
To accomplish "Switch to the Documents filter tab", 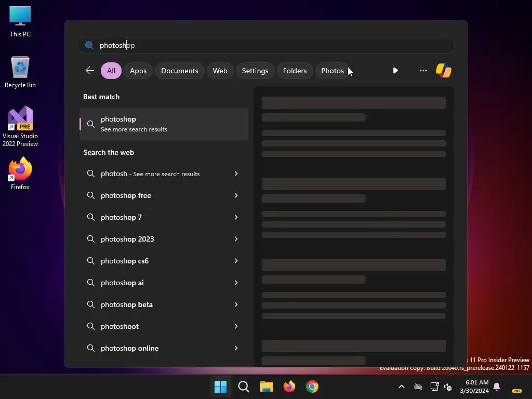I will pyautogui.click(x=179, y=71).
